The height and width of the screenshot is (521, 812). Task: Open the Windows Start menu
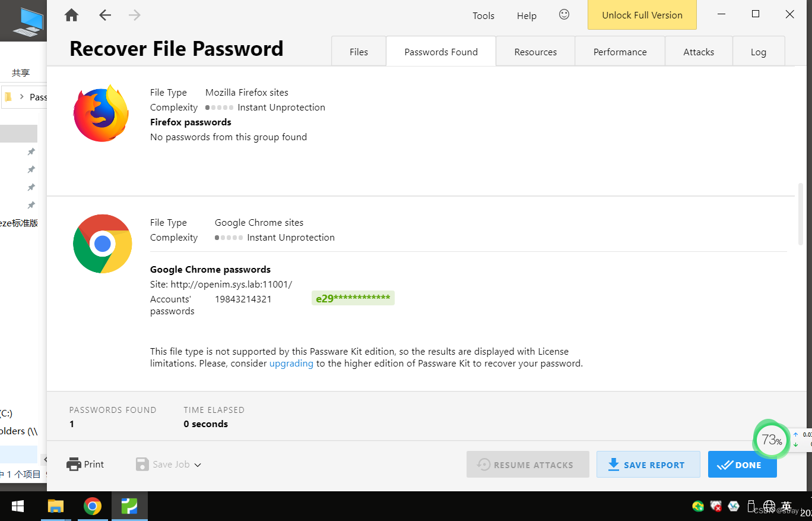tap(18, 506)
